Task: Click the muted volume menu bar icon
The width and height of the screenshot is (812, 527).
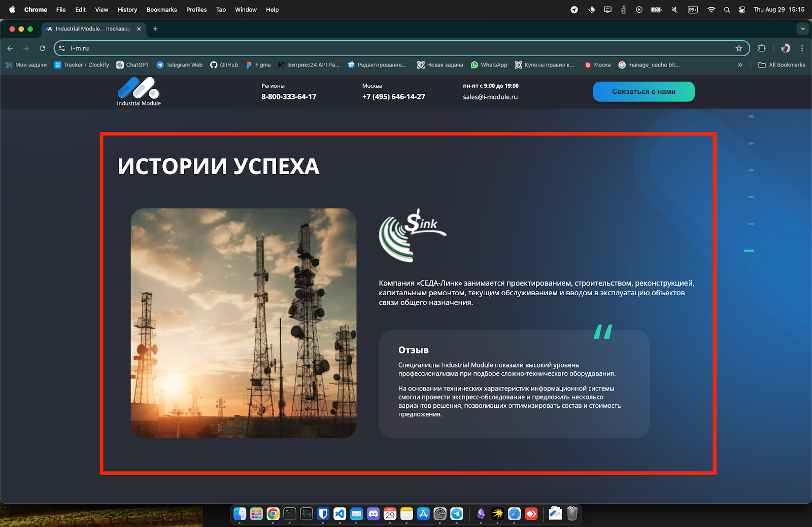Action: coord(674,10)
